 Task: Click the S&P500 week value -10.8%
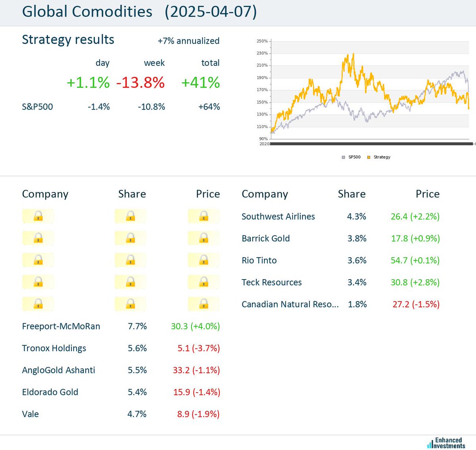(152, 107)
